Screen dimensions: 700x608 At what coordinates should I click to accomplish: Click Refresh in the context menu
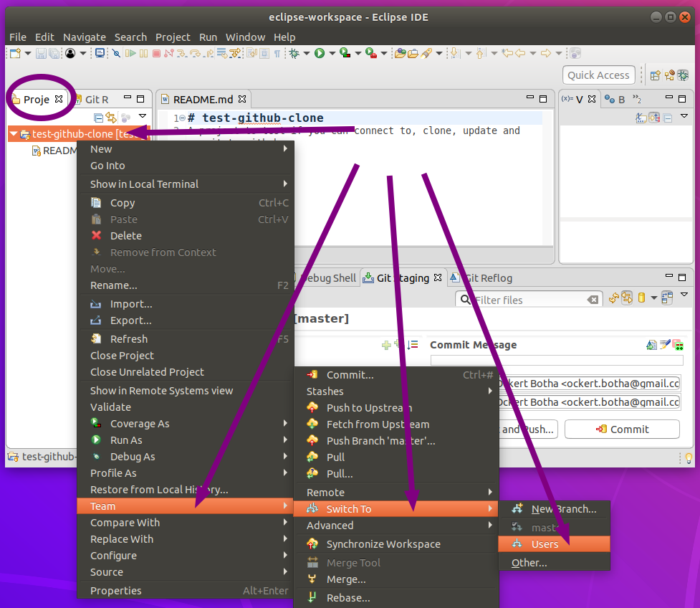coord(186,339)
